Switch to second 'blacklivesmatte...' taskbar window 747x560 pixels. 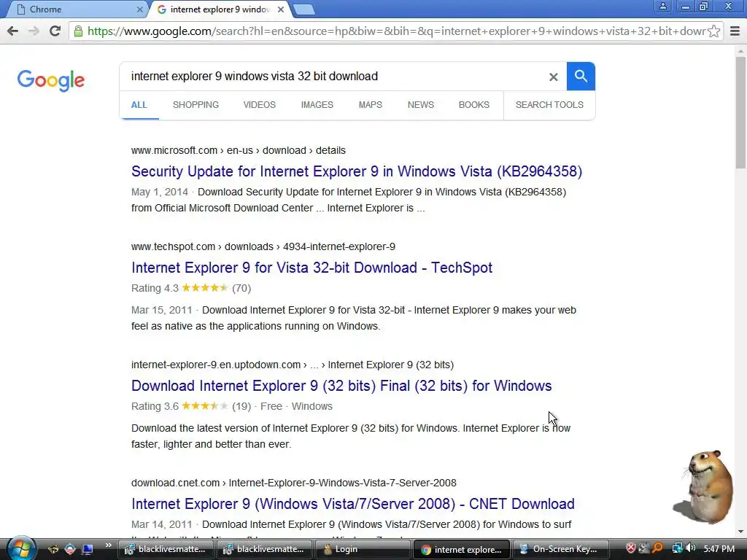[x=264, y=549]
